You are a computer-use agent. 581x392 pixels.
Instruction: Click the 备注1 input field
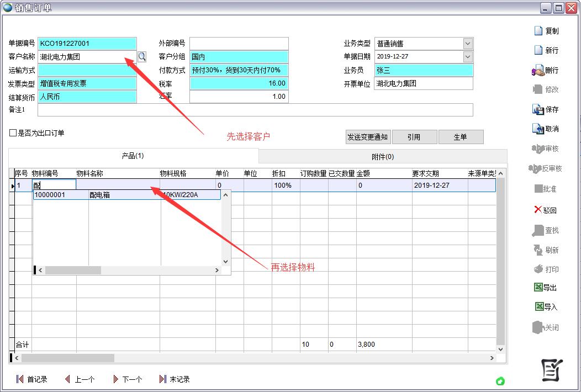point(255,110)
